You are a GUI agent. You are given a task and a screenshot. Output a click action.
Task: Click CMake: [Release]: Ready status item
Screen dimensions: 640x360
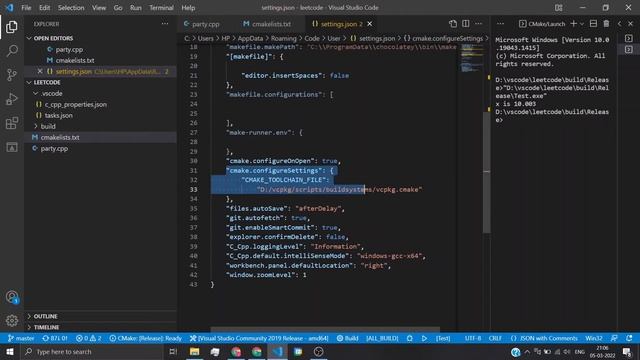[x=145, y=338]
